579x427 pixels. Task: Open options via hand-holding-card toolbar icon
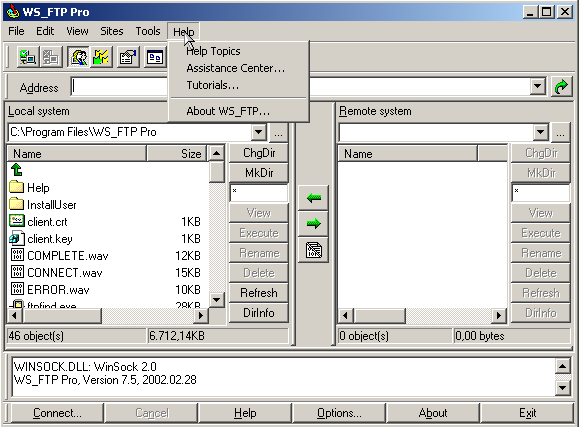pyautogui.click(x=128, y=57)
